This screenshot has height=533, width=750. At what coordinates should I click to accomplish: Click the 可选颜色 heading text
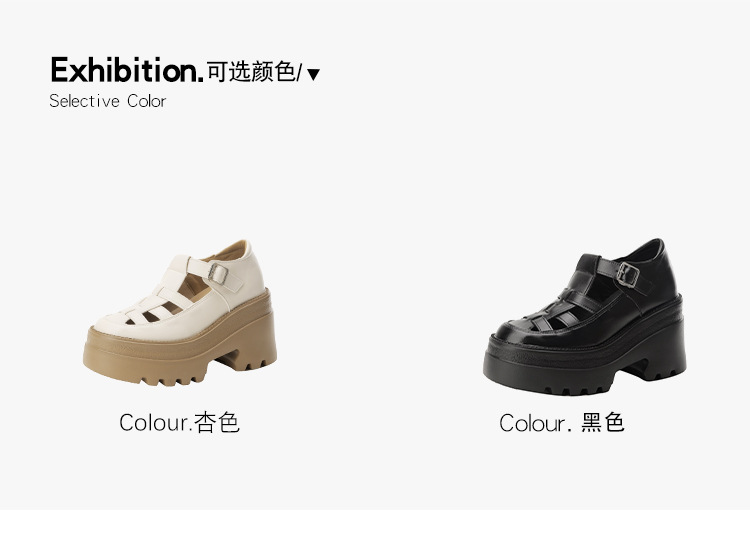tap(251, 72)
